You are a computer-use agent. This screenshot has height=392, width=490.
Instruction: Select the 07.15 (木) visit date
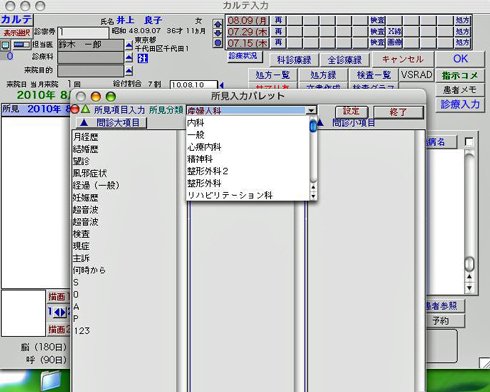point(248,43)
